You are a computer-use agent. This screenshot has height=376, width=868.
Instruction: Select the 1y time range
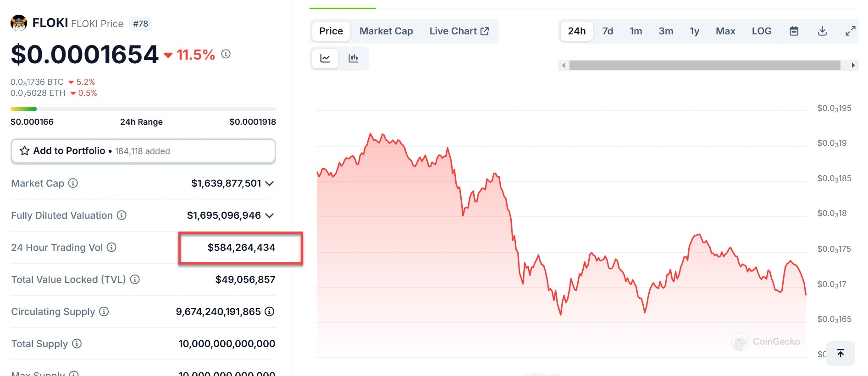(x=694, y=31)
